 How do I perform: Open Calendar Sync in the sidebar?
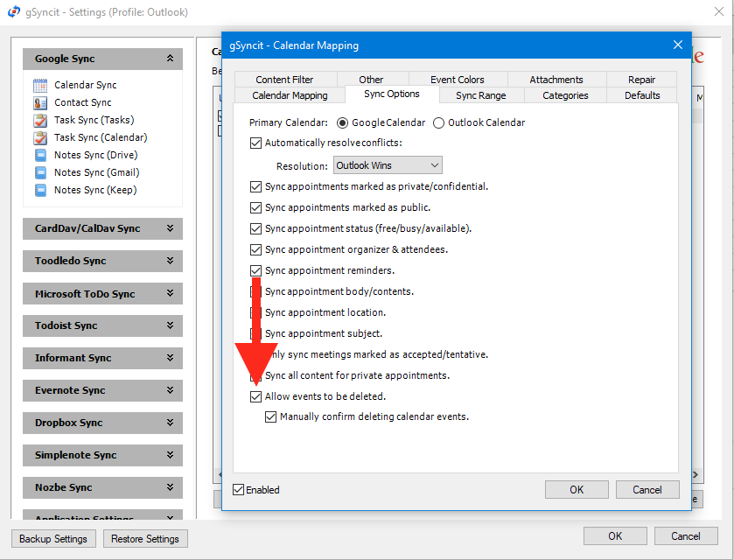(x=86, y=85)
